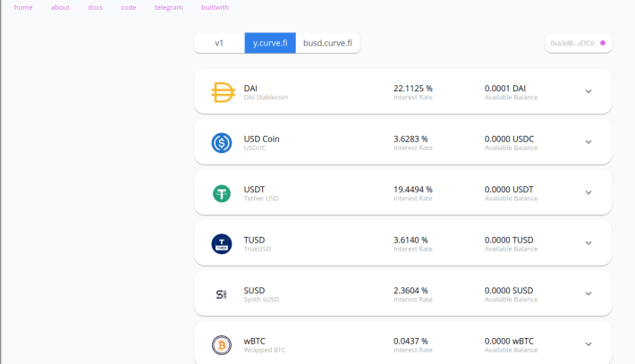Expand the TUSD row chevron
Screen dimensions: 635x364
(588, 243)
